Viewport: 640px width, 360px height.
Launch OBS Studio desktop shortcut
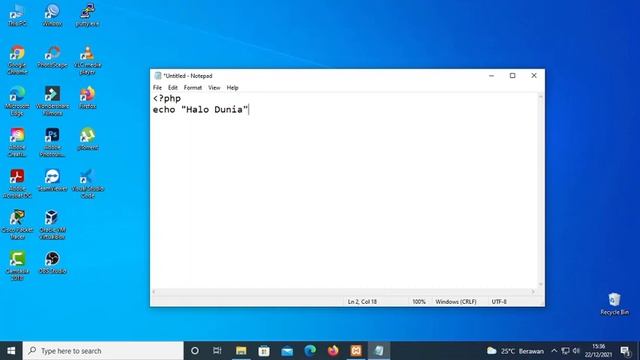tap(52, 263)
